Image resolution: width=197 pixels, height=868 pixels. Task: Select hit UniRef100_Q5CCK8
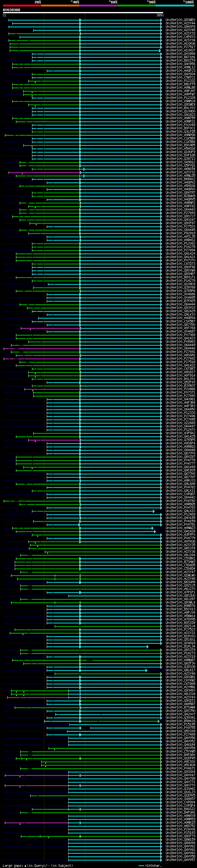click(180, 731)
